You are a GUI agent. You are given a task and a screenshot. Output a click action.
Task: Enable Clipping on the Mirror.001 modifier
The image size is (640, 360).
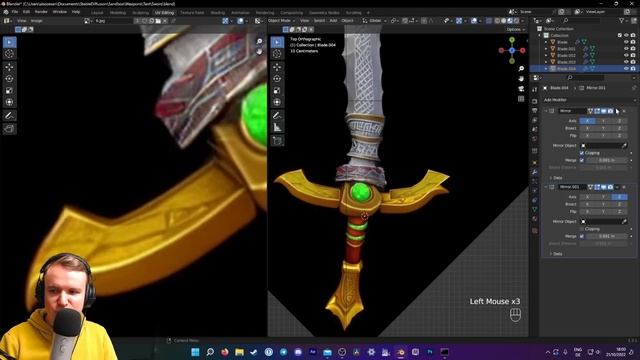coord(582,229)
